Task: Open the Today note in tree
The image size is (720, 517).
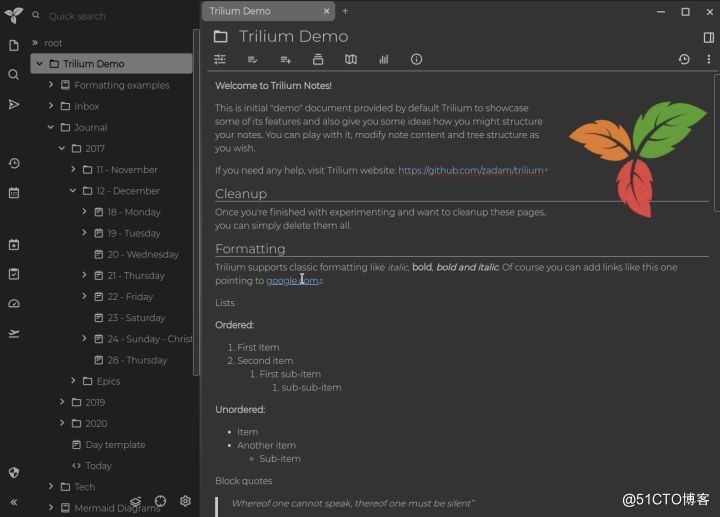Action: [x=98, y=466]
